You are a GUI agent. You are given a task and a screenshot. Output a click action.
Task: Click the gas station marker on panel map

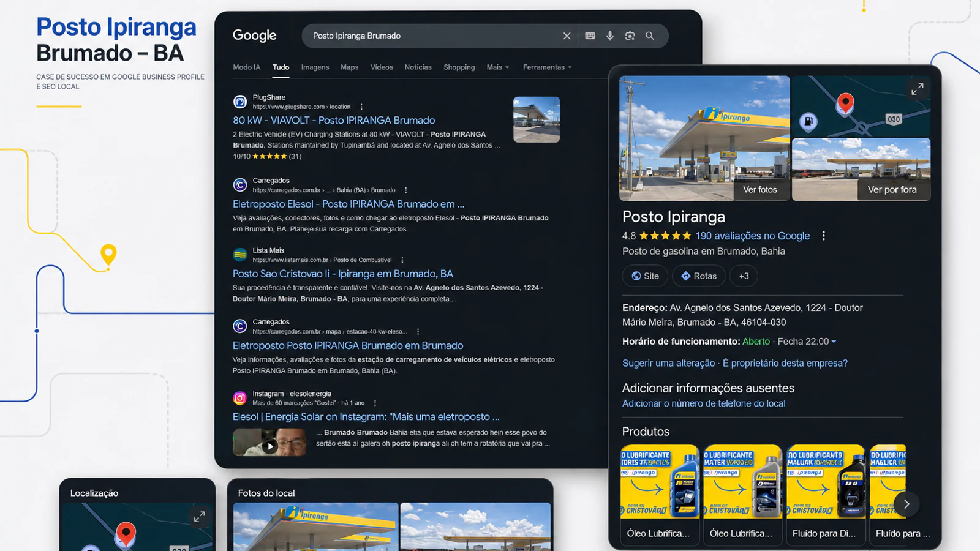(809, 122)
